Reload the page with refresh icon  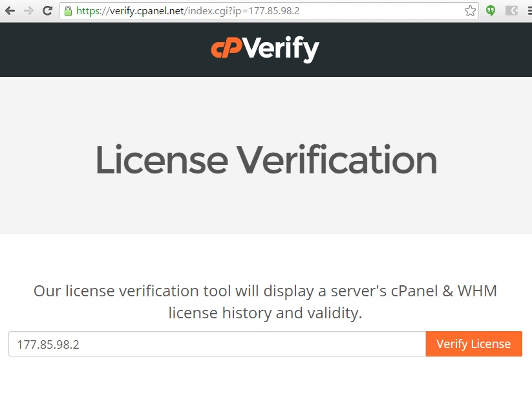[x=47, y=10]
